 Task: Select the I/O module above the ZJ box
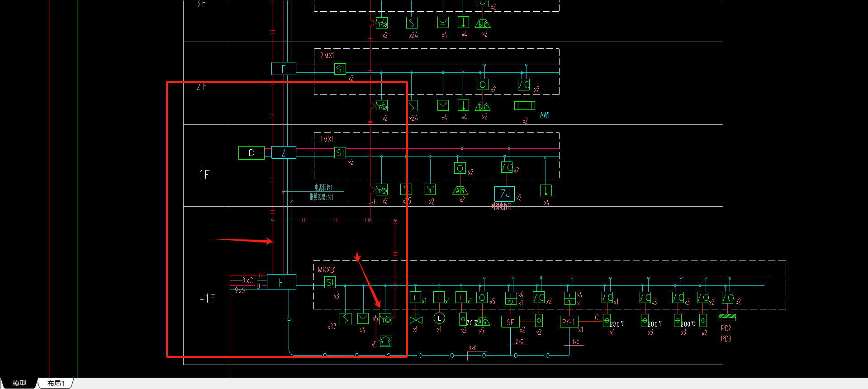(507, 167)
